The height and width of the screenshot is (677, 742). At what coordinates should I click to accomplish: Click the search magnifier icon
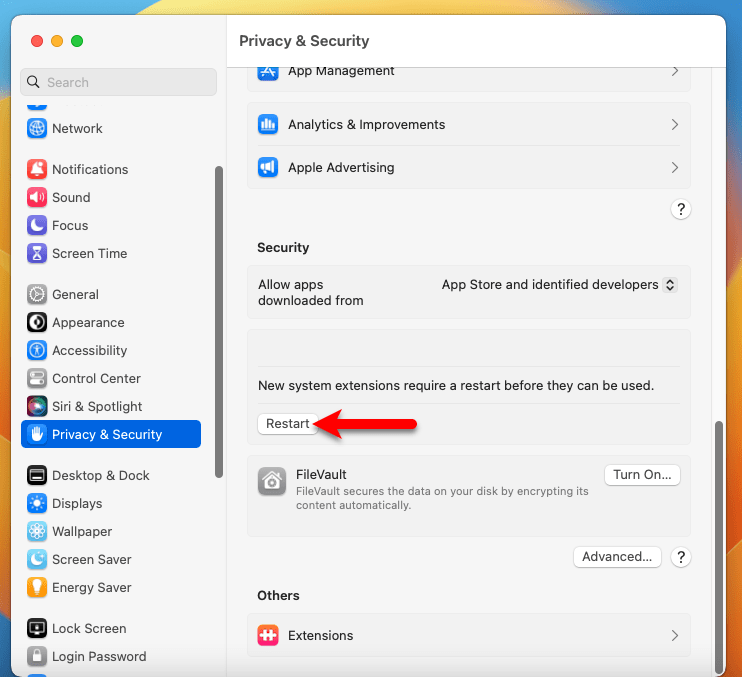33,82
